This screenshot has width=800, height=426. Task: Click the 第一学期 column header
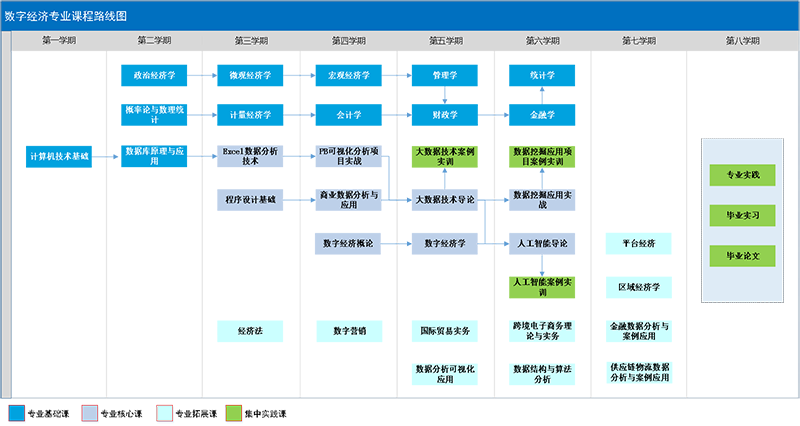coord(59,40)
